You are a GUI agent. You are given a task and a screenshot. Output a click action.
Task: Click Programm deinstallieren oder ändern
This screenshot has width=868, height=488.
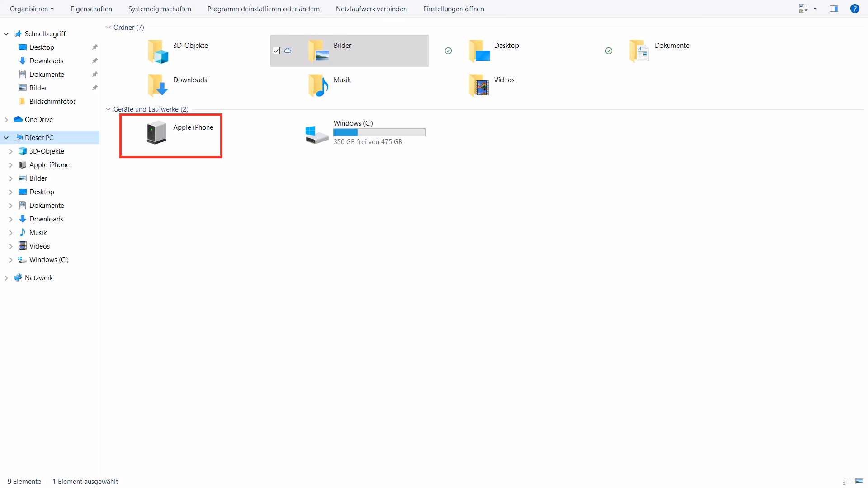point(263,9)
